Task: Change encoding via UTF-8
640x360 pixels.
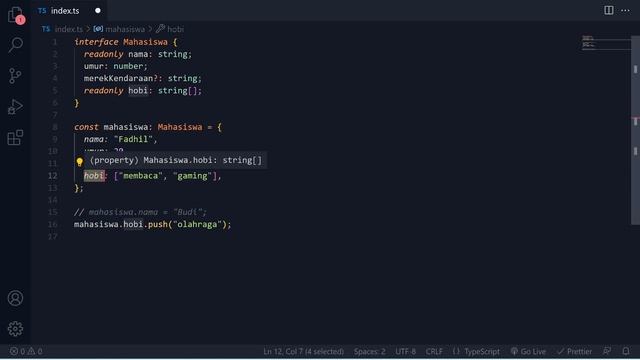Action: (x=405, y=351)
